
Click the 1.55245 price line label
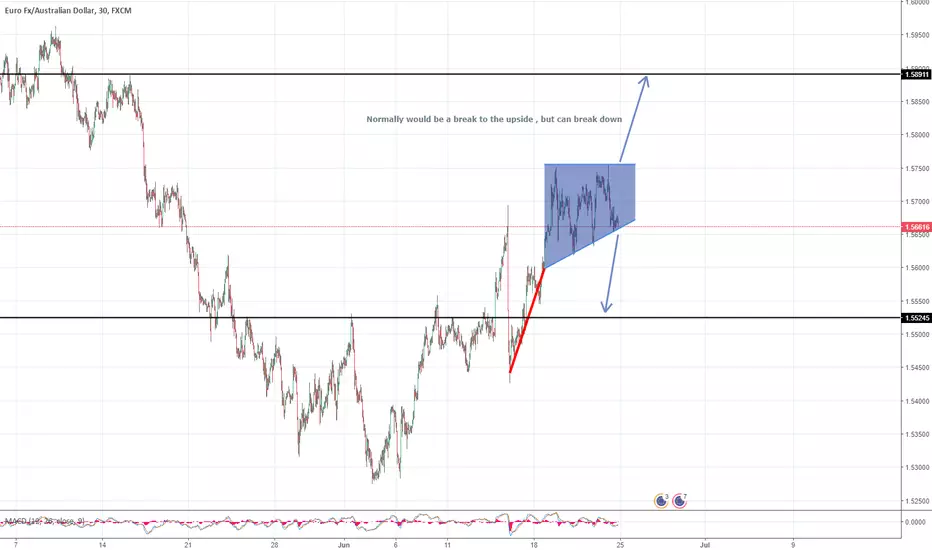(917, 318)
